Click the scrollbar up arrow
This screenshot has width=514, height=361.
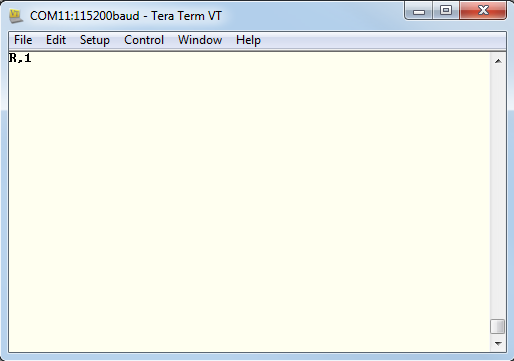coord(498,61)
